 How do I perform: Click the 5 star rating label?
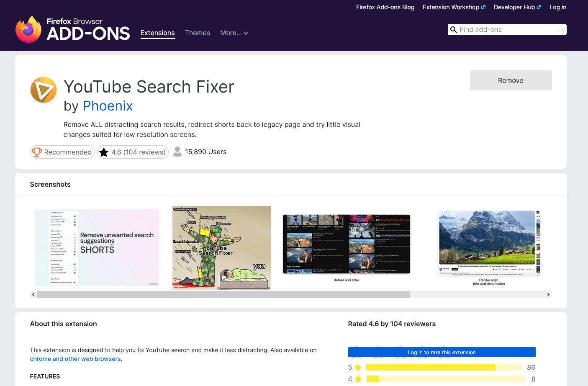pyautogui.click(x=350, y=367)
